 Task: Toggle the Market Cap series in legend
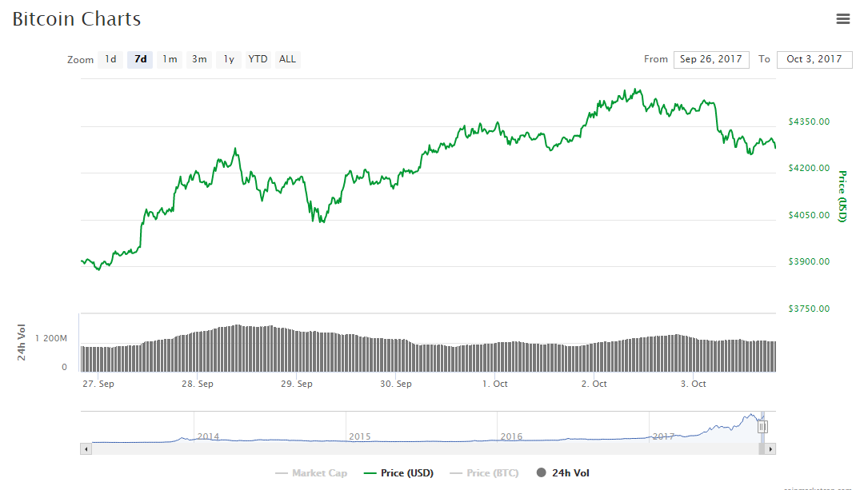(311, 473)
